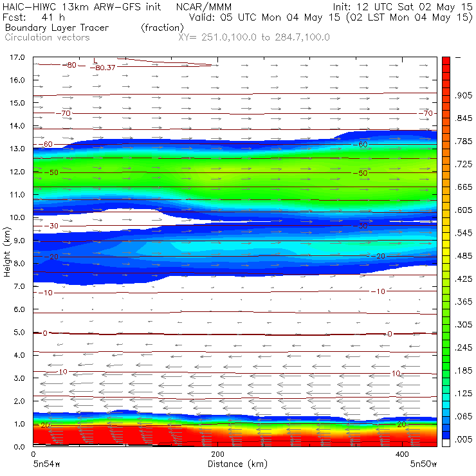Click the '12.0' height tick label
Viewport: 476px width, 476px height.
[17, 172]
